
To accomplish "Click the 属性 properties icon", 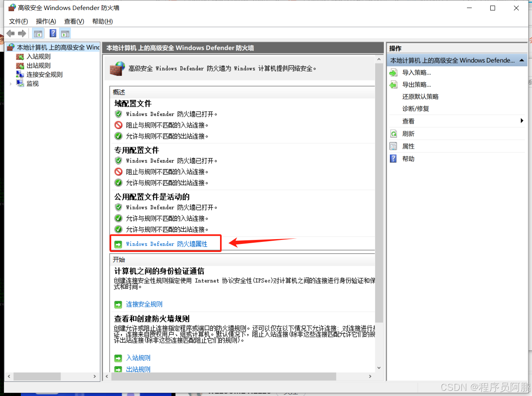I will coord(393,146).
